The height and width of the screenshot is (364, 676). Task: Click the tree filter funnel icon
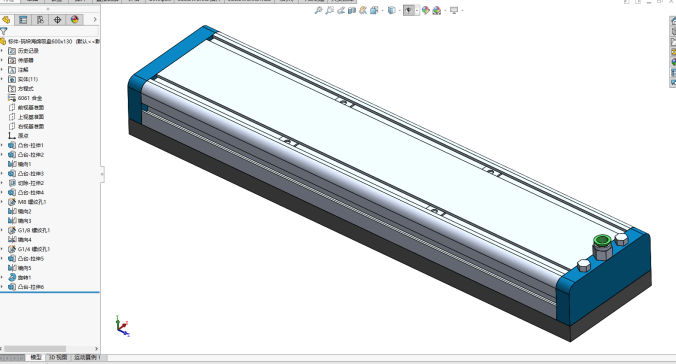[x=4, y=31]
